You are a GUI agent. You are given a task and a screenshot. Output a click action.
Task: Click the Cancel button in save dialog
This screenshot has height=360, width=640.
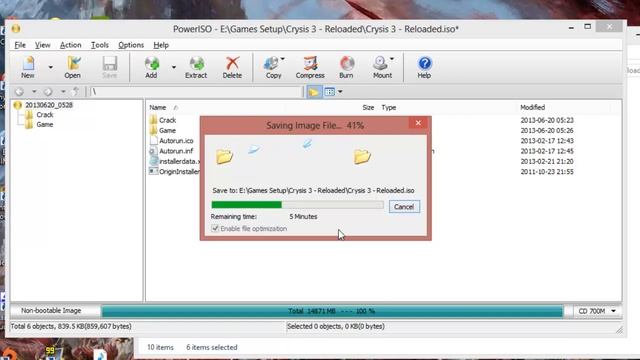[404, 207]
